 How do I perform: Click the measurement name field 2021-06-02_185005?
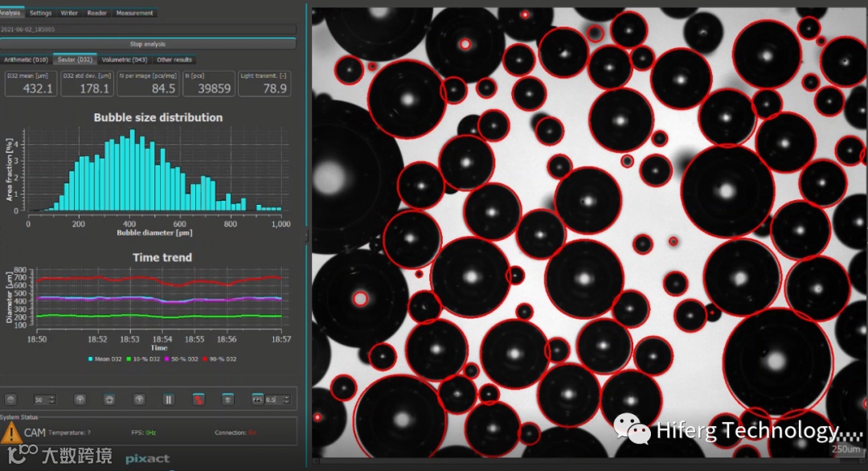coord(148,29)
